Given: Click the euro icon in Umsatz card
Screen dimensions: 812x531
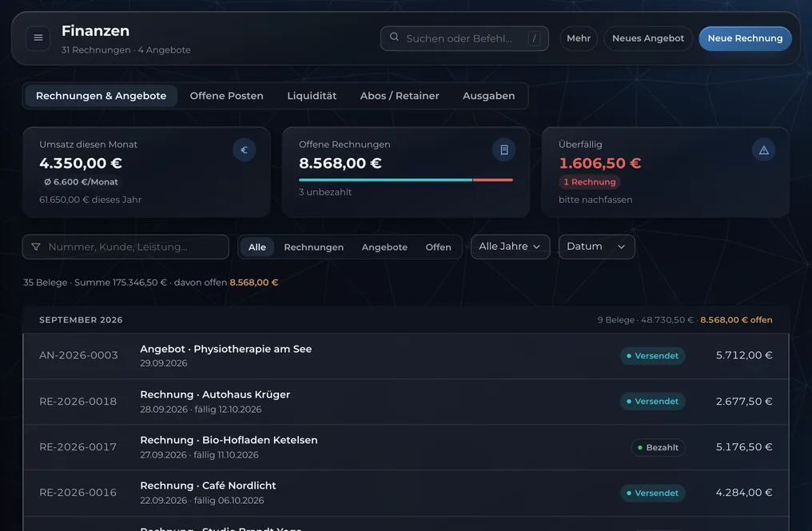Looking at the screenshot, I should pos(244,150).
